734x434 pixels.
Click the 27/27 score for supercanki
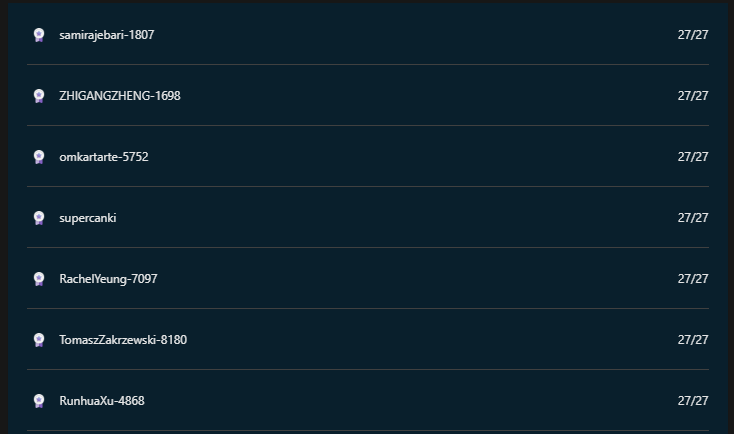tap(693, 218)
